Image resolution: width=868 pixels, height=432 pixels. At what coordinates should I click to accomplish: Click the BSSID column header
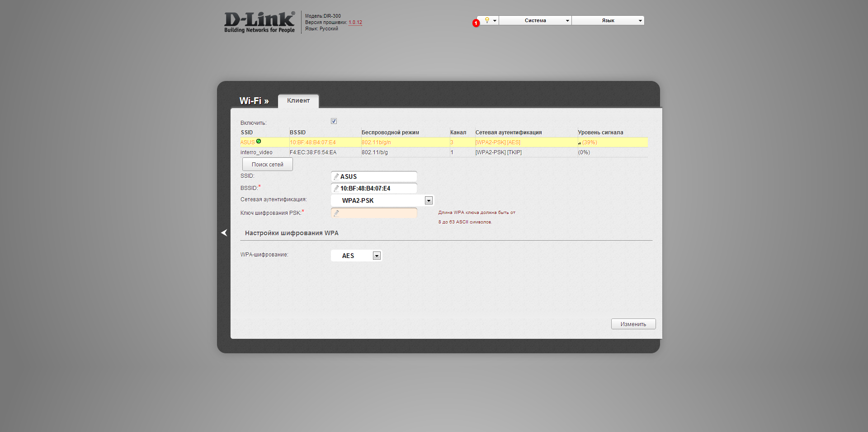click(x=298, y=133)
